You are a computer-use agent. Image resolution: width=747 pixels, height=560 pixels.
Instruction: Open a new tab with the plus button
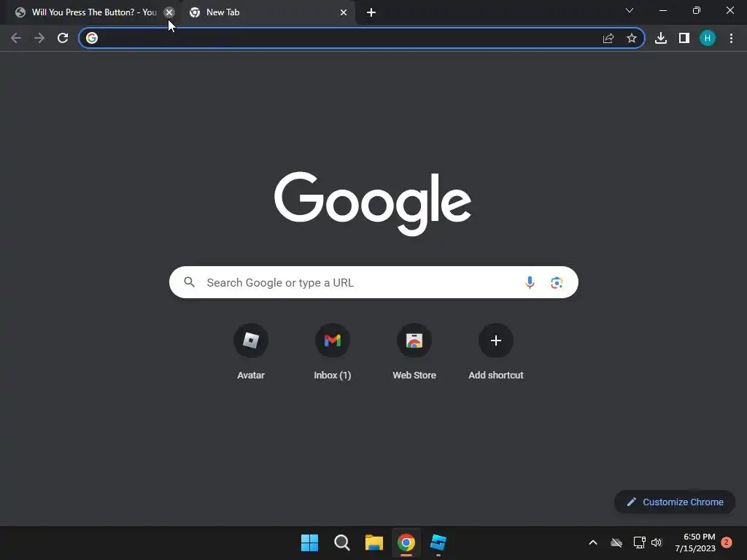click(371, 12)
